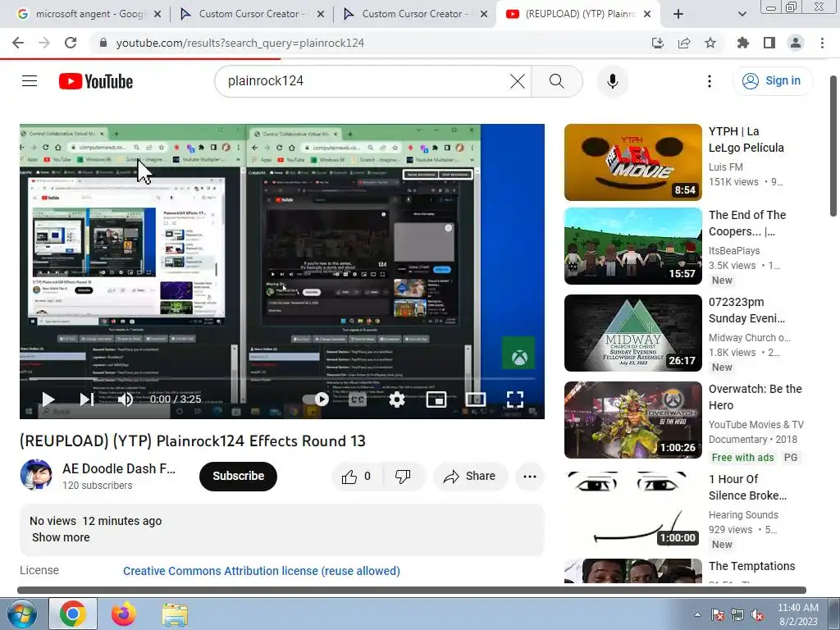Open Windows Start menu
Image resolution: width=840 pixels, height=630 pixels.
(22, 614)
